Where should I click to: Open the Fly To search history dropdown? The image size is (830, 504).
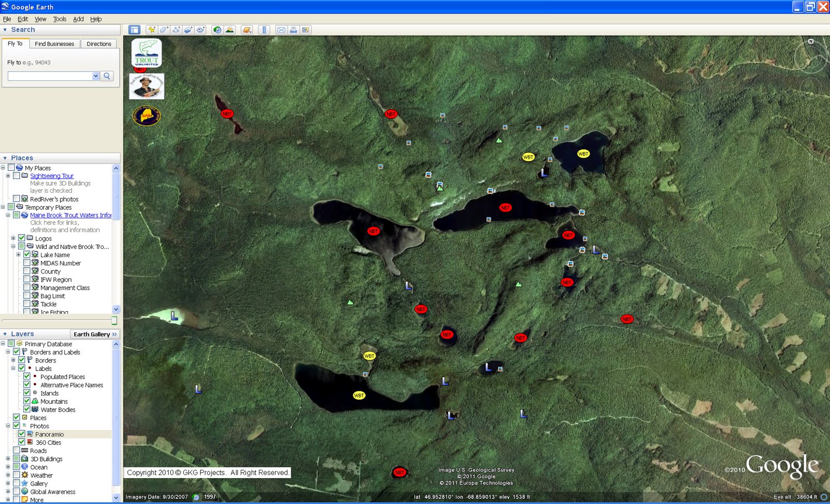(x=95, y=76)
